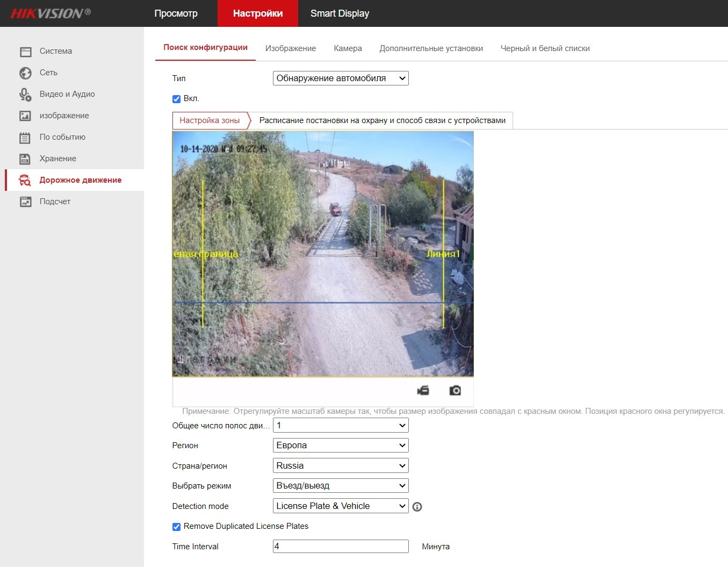Open the Подсчет counting section
The image size is (728, 567).
pyautogui.click(x=55, y=202)
